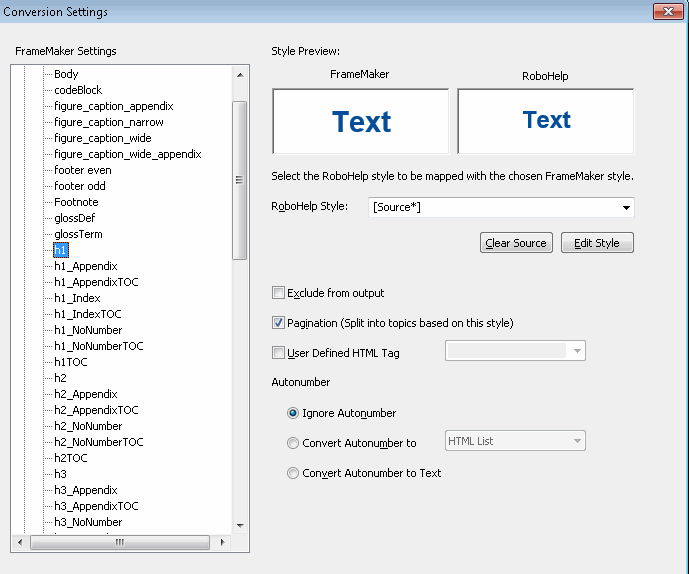The image size is (689, 574).
Task: Select the h1_AppendixTOC style
Action: (96, 282)
